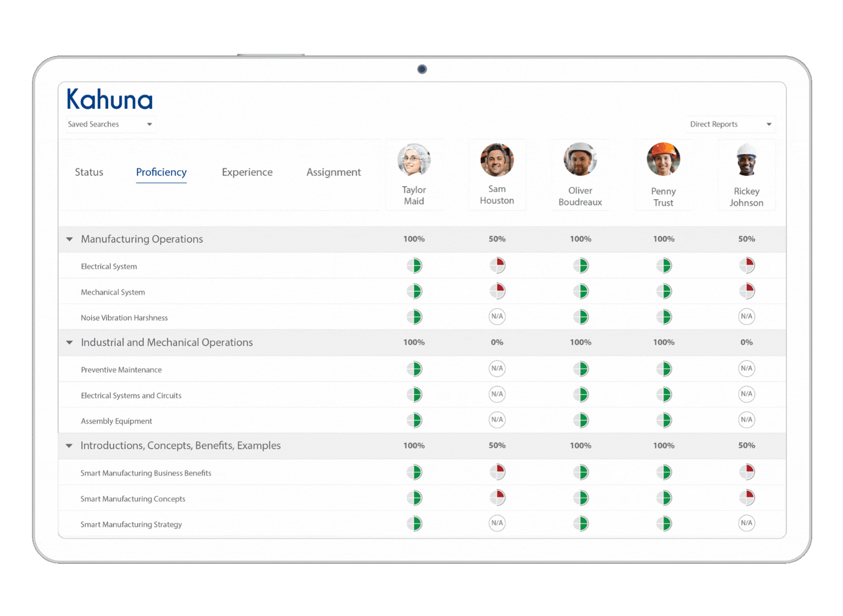Click Sam Houston's N/A badge for Smart Manufacturing Strategy
This screenshot has height=616, width=843.
tap(497, 523)
